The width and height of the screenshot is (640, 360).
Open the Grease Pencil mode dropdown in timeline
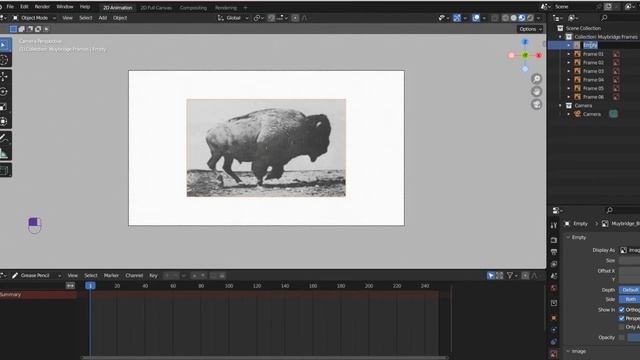pos(36,276)
